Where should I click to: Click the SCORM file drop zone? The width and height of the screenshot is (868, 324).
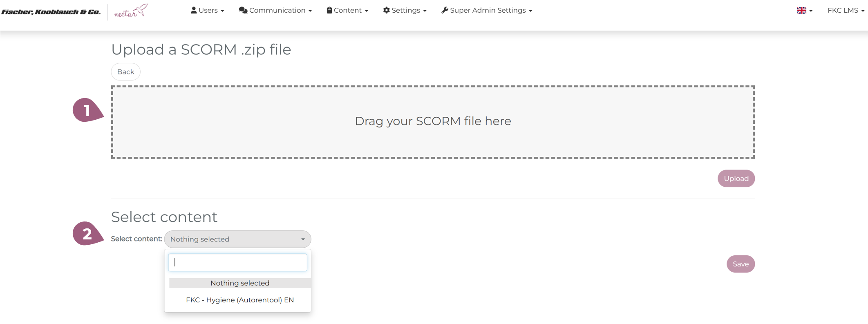pyautogui.click(x=432, y=122)
